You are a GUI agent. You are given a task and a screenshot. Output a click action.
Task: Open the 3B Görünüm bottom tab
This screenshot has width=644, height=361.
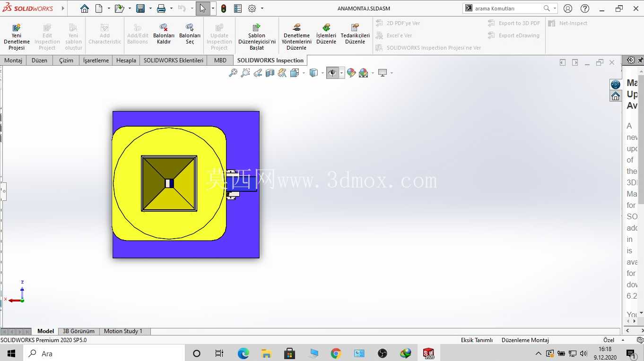[x=78, y=331]
